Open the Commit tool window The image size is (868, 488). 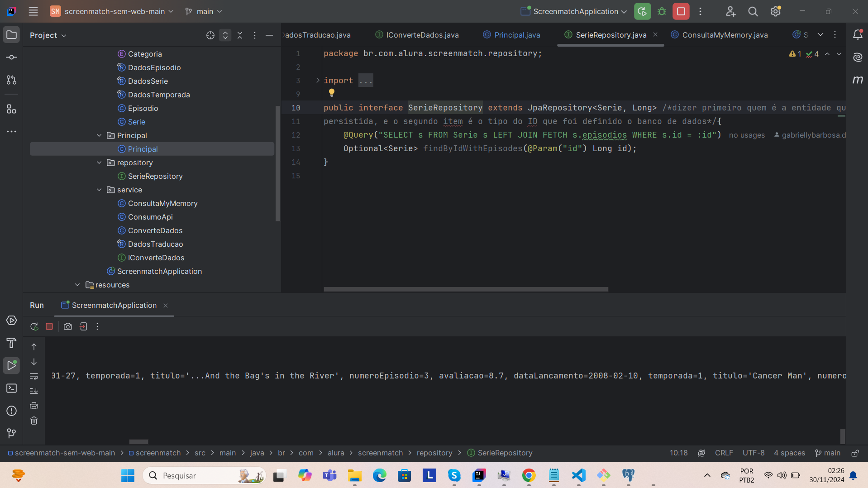click(11, 57)
